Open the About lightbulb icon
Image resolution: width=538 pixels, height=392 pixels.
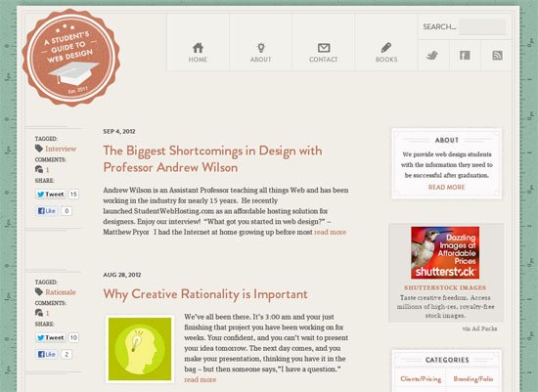(261, 48)
